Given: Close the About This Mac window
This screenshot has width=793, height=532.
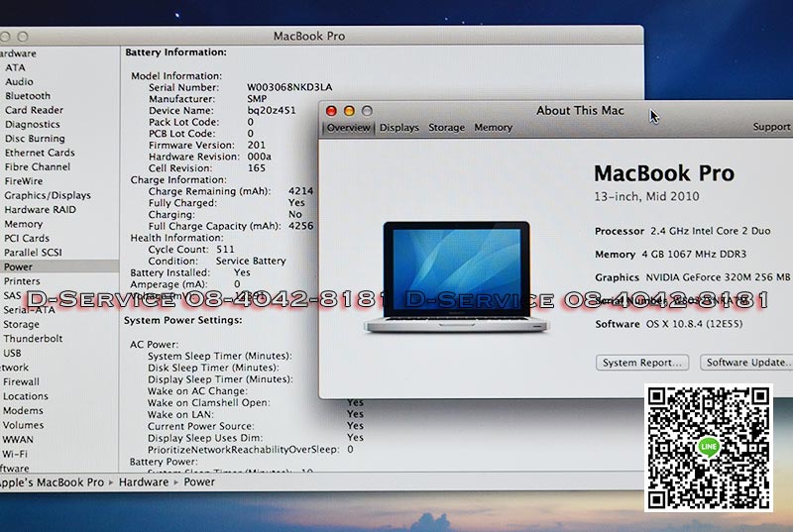Looking at the screenshot, I should click(x=331, y=111).
